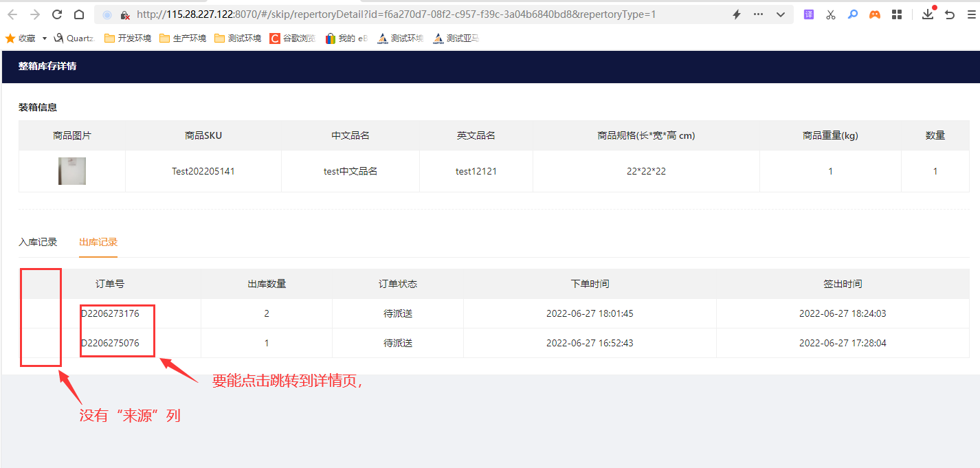
Task: Click the insecure site lock icon
Action: [124, 14]
